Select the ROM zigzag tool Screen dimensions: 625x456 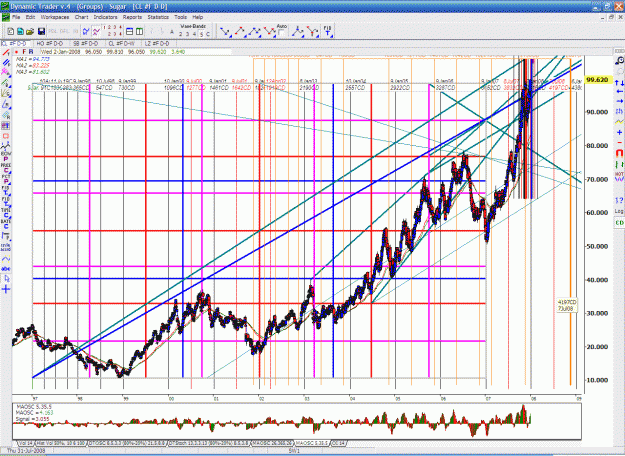tap(6, 147)
